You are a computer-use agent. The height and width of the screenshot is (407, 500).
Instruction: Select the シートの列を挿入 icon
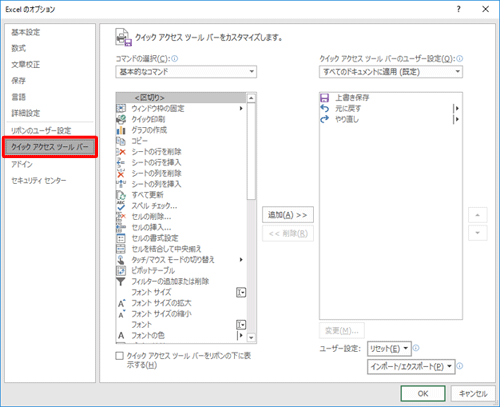tap(121, 184)
